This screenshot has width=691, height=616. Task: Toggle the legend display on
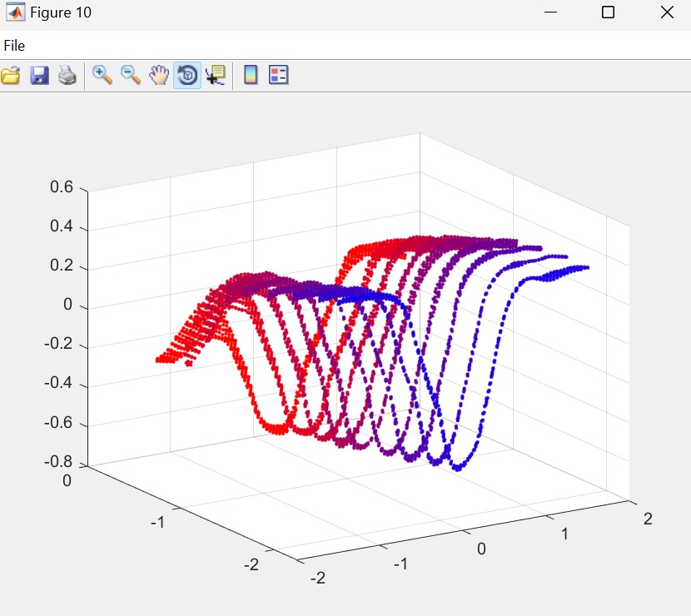tap(278, 76)
